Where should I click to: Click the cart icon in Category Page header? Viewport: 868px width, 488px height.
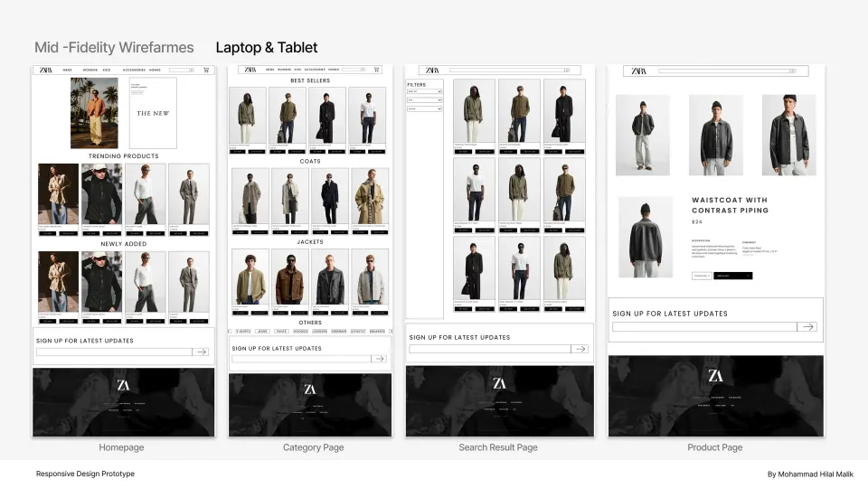(376, 70)
